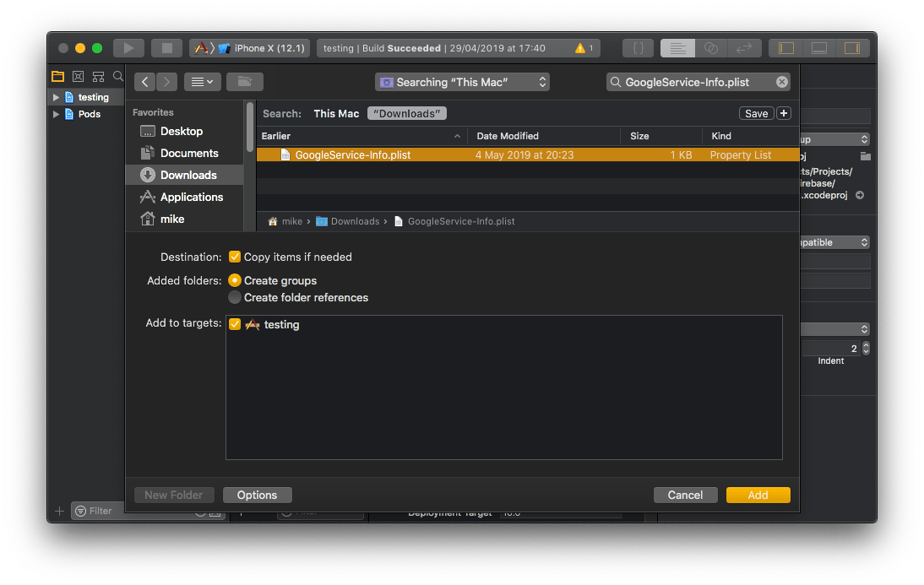Toggle the navigator pane visibility
The image size is (924, 585).
[786, 48]
